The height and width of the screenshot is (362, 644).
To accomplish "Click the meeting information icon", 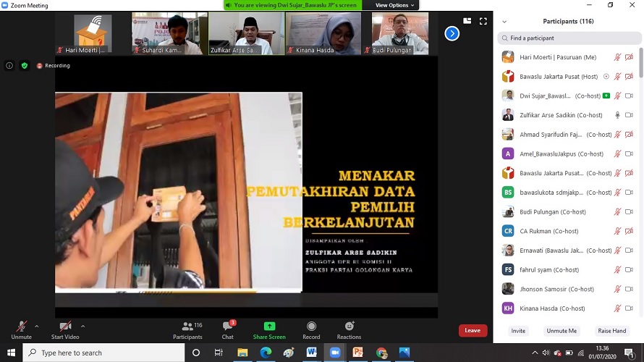I will 9,65.
